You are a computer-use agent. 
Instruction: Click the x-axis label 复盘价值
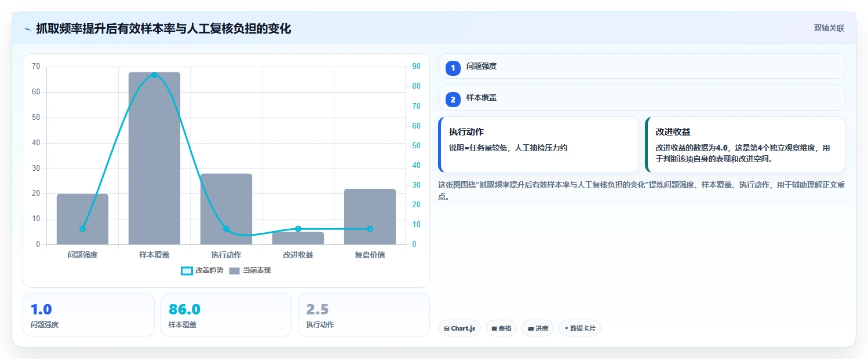click(x=370, y=255)
